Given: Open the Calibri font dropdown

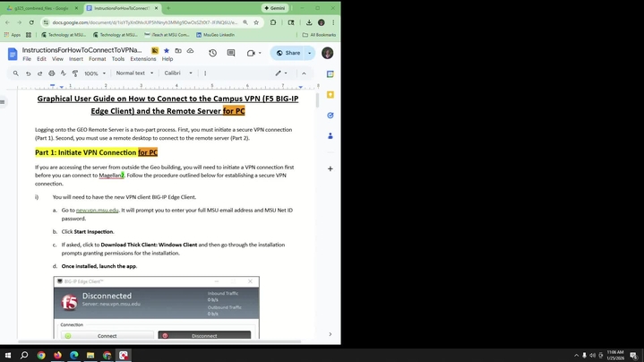Looking at the screenshot, I should tap(177, 73).
